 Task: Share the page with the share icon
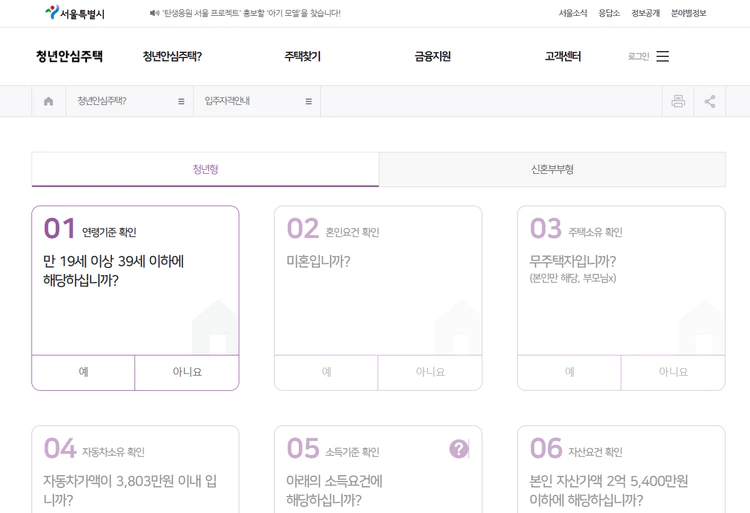[x=710, y=101]
